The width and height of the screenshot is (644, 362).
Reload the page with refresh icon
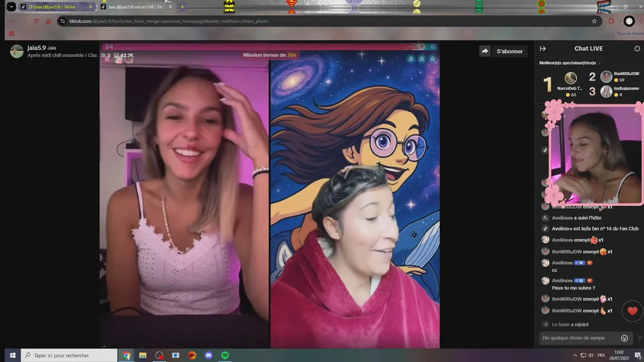pyautogui.click(x=36, y=21)
